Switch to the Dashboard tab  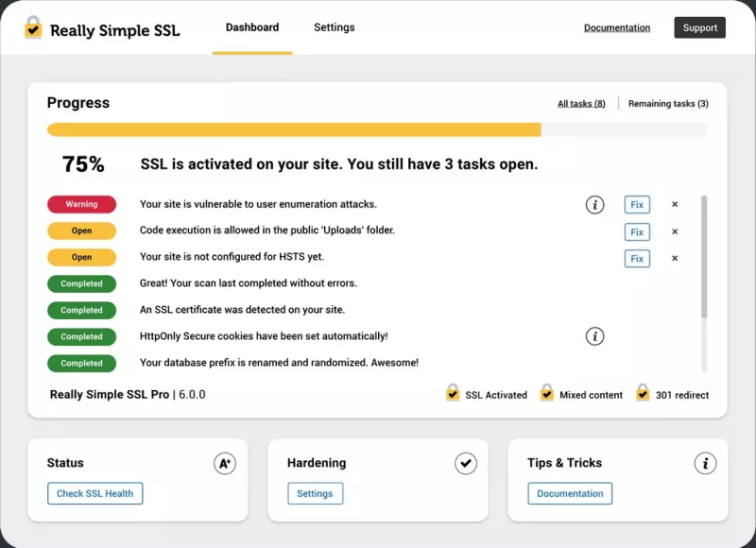pyautogui.click(x=252, y=27)
